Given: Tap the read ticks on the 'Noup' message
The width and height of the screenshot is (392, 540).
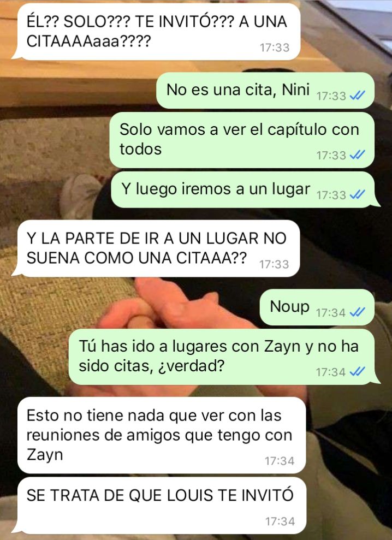Looking at the screenshot, I should tap(357, 312).
